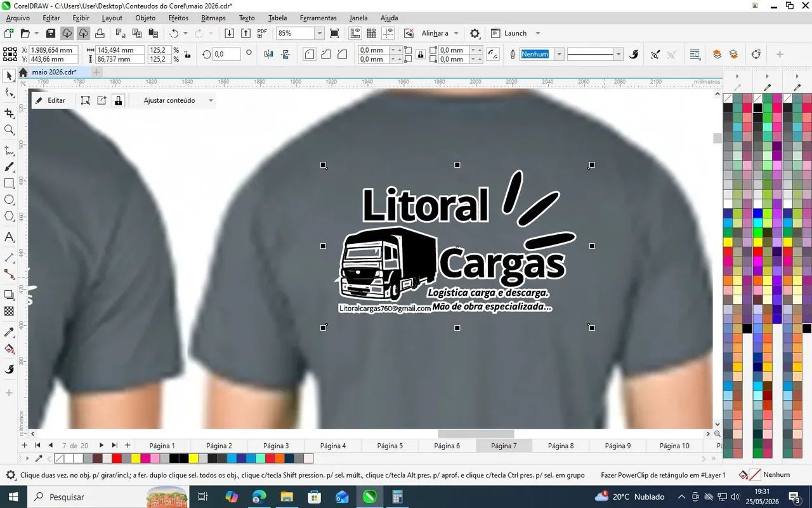Click the Save floppy disk icon
This screenshot has width=812, height=508.
click(x=51, y=33)
